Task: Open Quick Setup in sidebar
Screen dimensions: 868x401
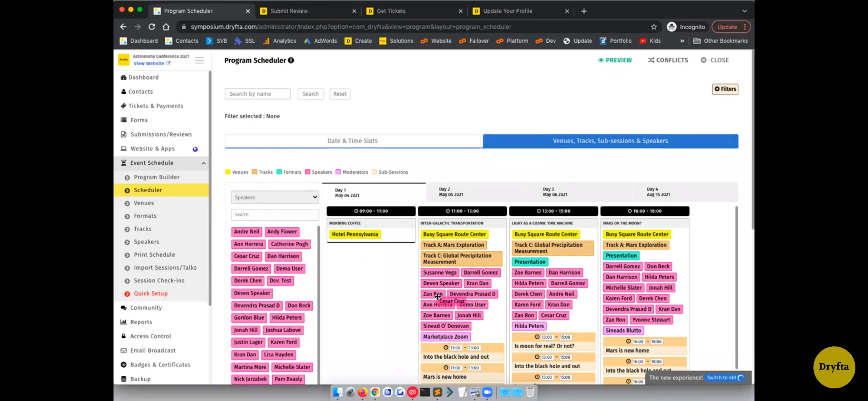Action: coord(151,293)
